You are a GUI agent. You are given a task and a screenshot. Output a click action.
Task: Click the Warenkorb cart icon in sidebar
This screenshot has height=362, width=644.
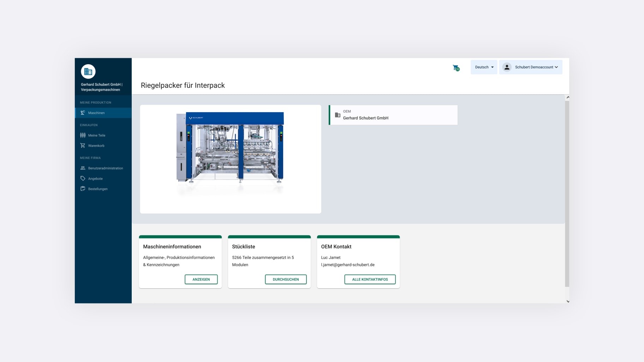pos(83,146)
